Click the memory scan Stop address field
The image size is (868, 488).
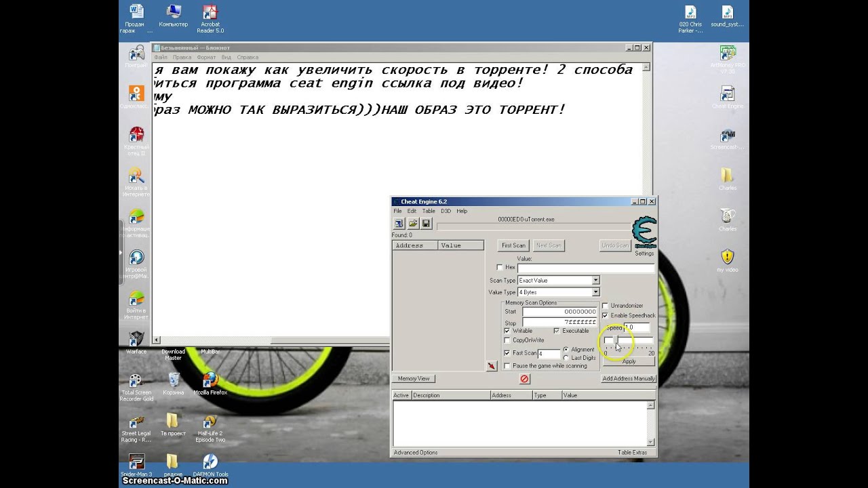click(x=559, y=322)
